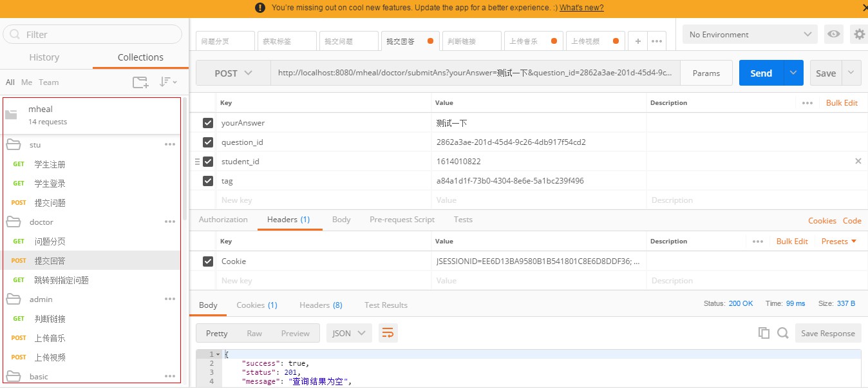Viewport: 868px width, 389px height.
Task: Disable the student_id parameter
Action: tap(207, 162)
